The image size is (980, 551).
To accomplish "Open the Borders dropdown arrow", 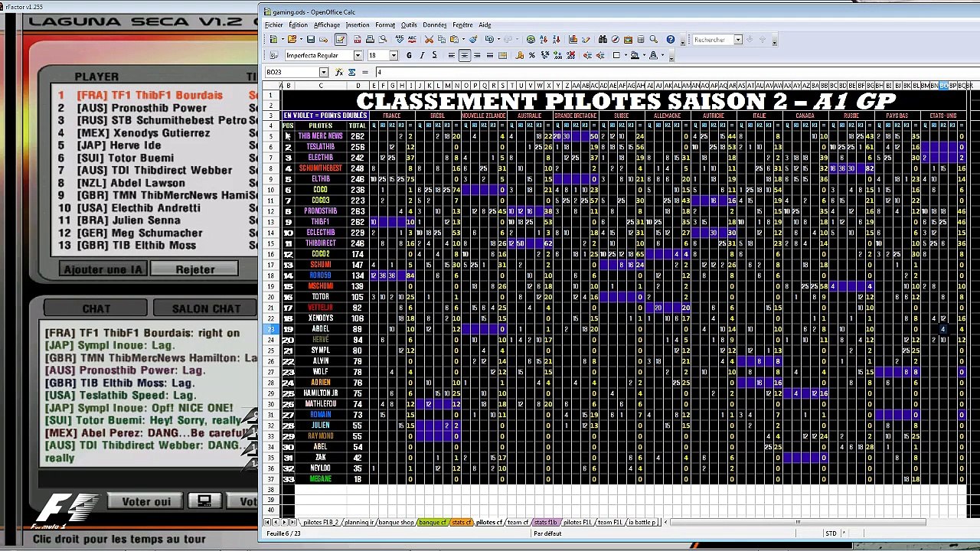I will click(x=626, y=55).
